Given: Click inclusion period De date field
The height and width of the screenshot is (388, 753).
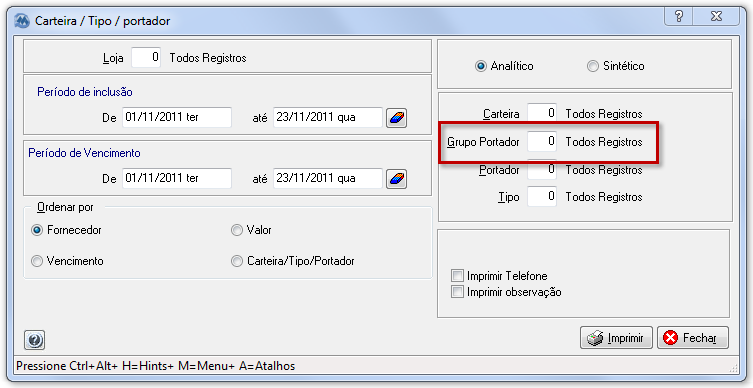Looking at the screenshot, I should (x=177, y=117).
